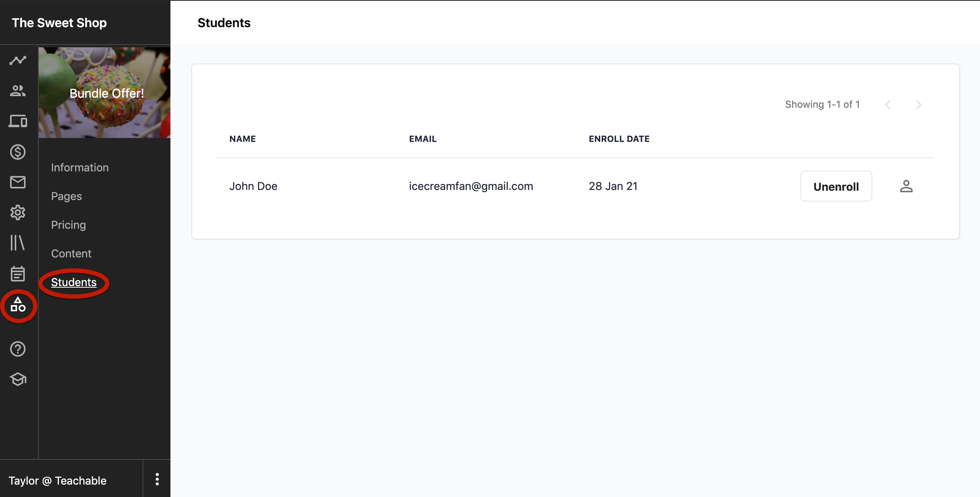Click the John Doe name cell
980x497 pixels.
253,186
